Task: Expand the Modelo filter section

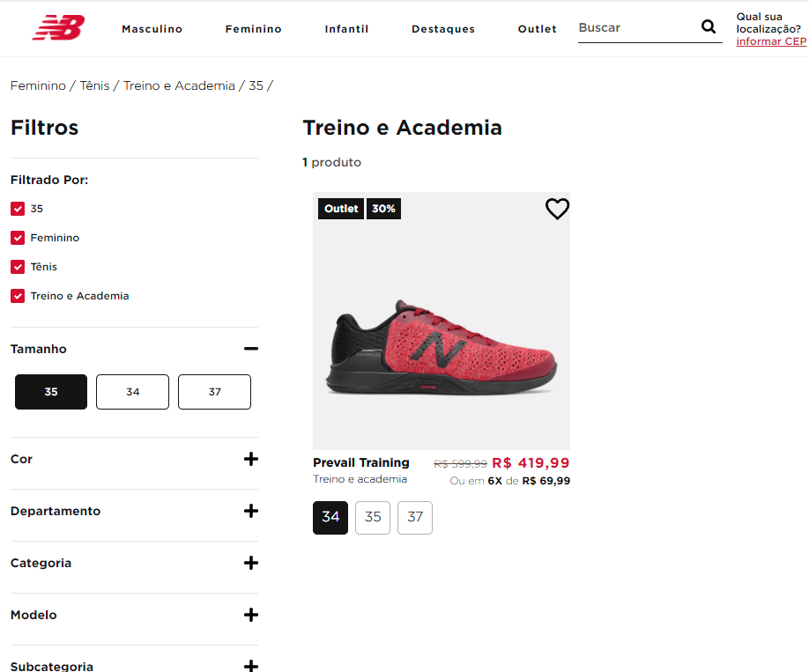Action: point(251,615)
